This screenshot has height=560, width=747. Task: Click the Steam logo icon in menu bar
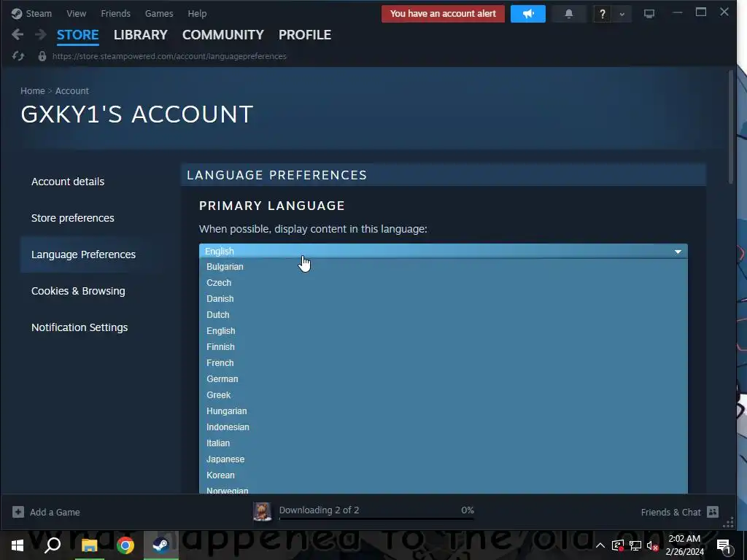click(x=17, y=13)
